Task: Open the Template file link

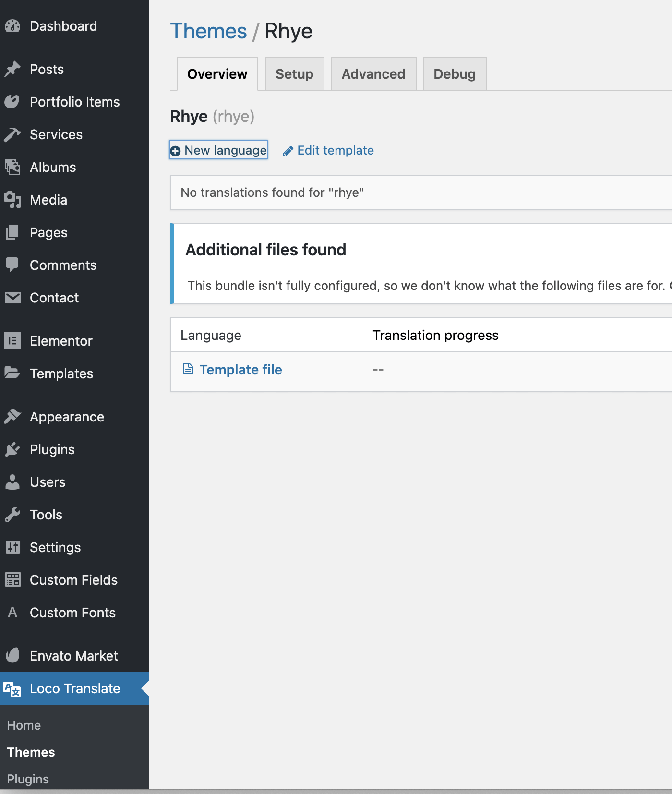Action: coord(240,370)
